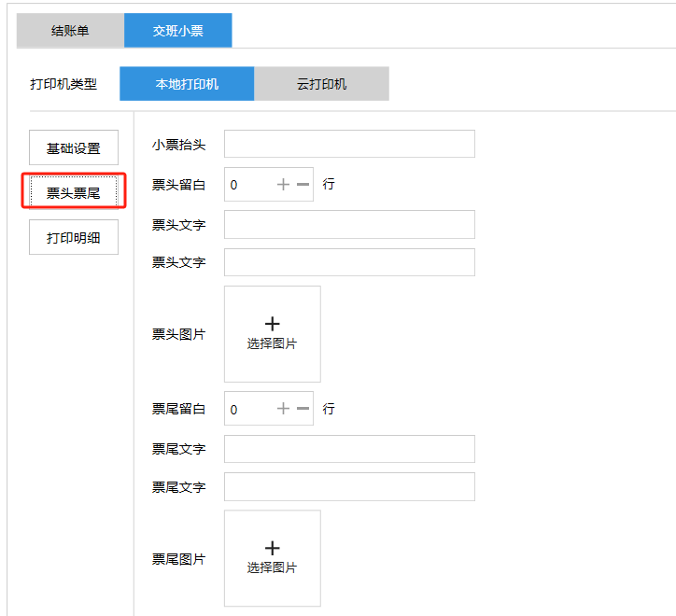Add a 票尾图片 via plus icon
The width and height of the screenshot is (676, 616).
[x=272, y=549]
